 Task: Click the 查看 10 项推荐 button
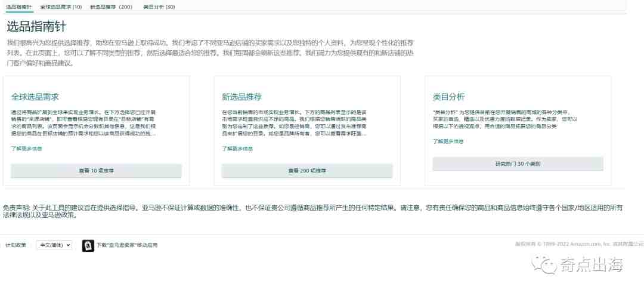click(96, 171)
